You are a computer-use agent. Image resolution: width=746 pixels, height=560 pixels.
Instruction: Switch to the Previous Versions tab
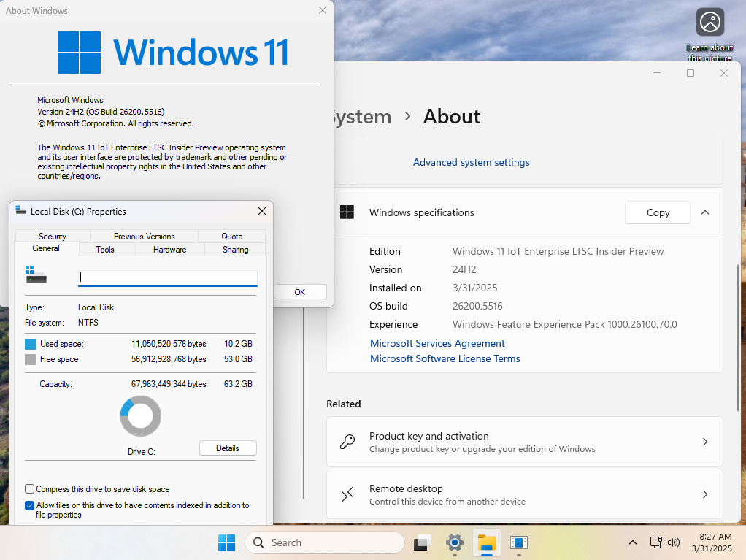144,237
